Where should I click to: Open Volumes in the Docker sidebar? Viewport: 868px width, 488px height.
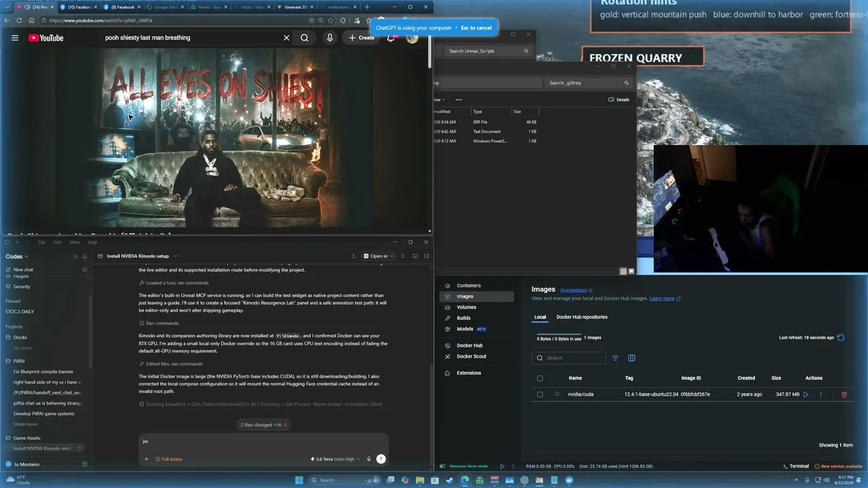(467, 307)
